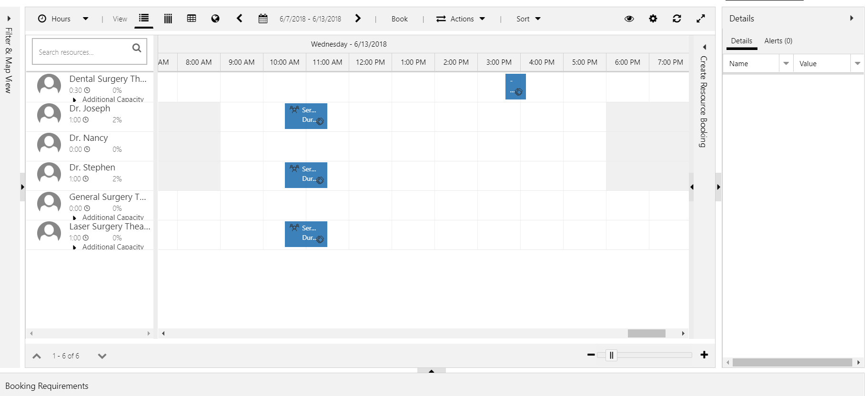Open Dr. Joseph's 10:00 AM booking
The height and width of the screenshot is (396, 868).
click(306, 116)
